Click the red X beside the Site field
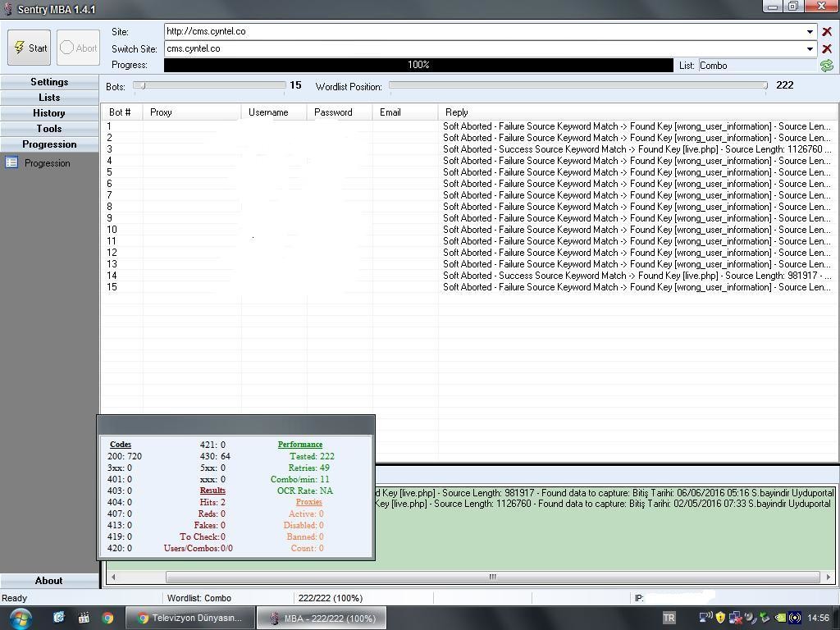The height and width of the screenshot is (630, 840). tap(826, 32)
